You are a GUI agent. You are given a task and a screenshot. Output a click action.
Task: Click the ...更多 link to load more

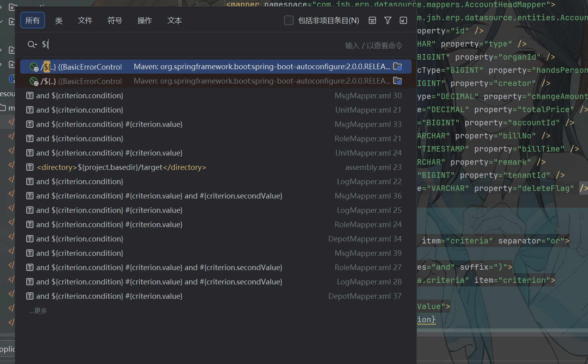point(38,311)
